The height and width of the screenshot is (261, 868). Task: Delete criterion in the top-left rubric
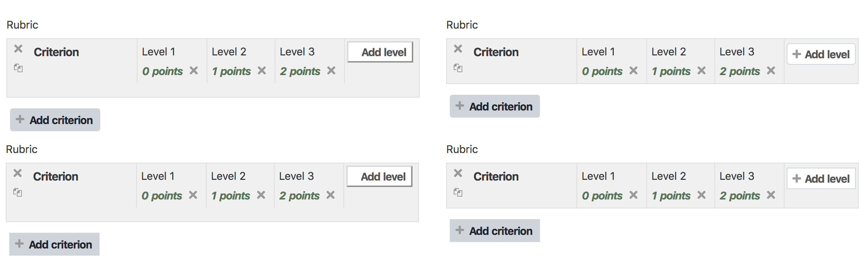point(18,49)
